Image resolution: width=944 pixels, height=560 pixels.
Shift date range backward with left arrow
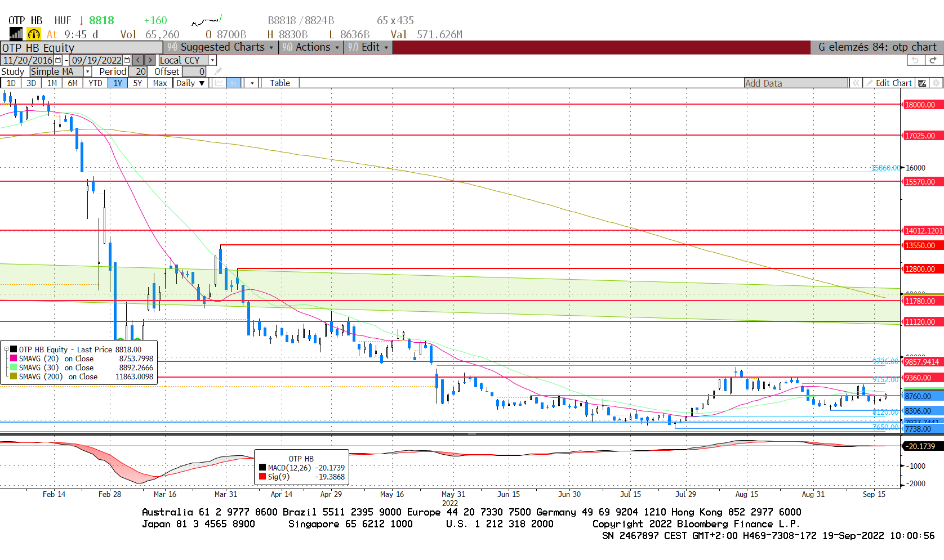138,60
